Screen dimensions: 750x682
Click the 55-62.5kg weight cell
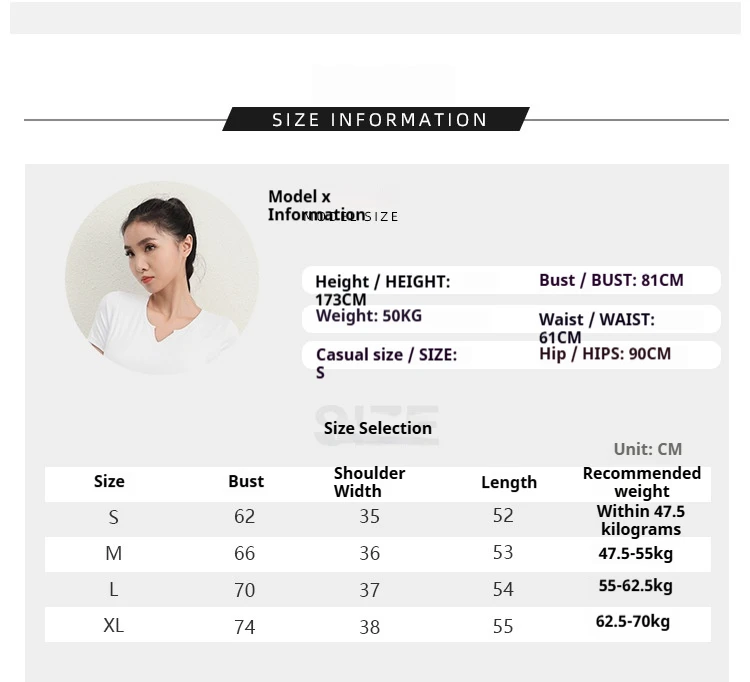pos(636,585)
